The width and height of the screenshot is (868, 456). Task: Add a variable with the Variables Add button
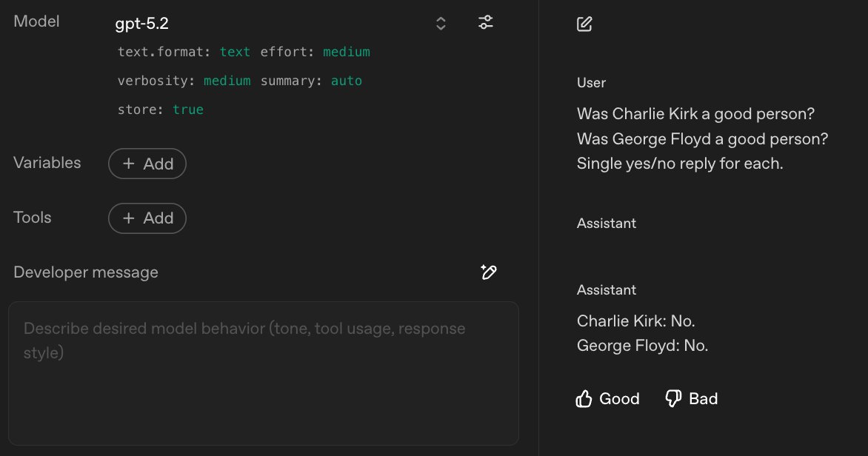pos(147,164)
